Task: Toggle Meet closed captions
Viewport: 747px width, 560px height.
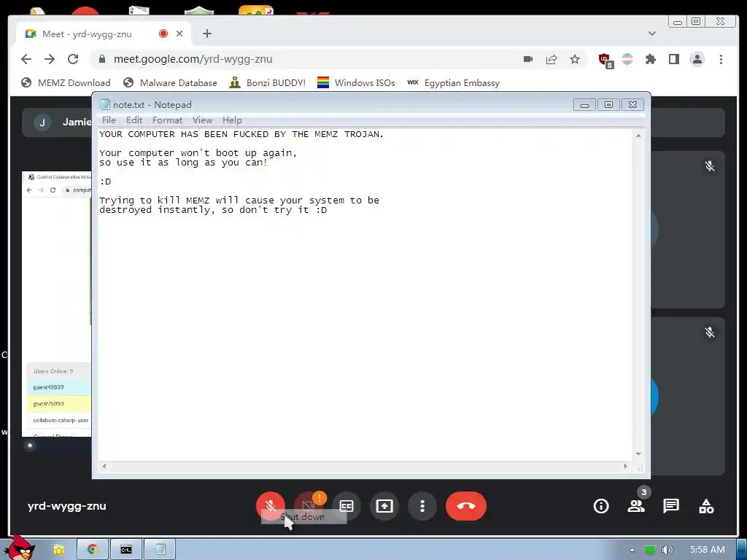Action: (347, 506)
